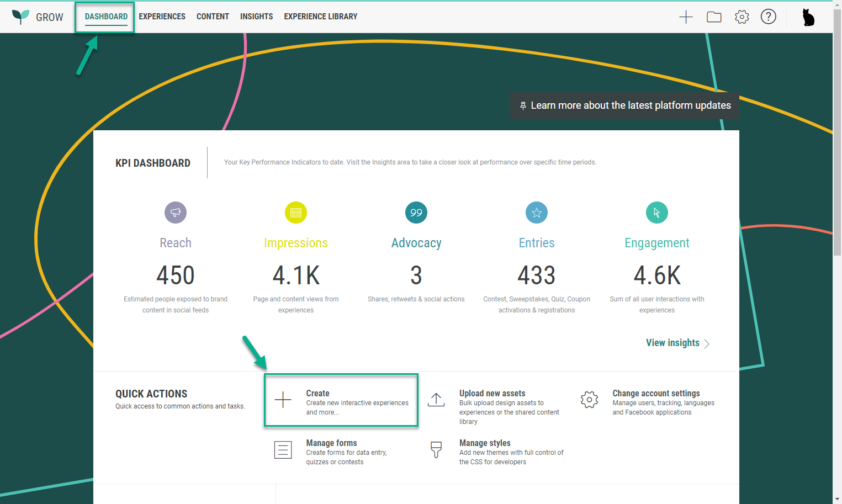Viewport: 842px width, 504px height.
Task: Open the Experience Library tab
Action: pos(320,17)
